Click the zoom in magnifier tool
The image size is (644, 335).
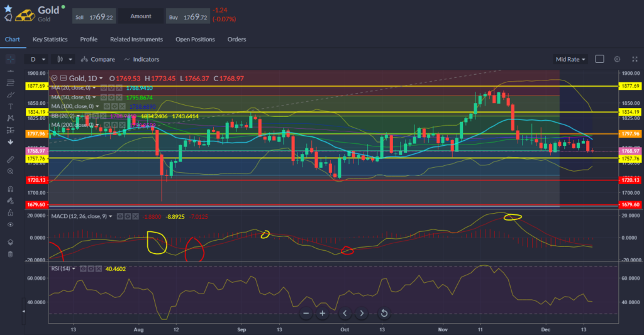pos(10,171)
